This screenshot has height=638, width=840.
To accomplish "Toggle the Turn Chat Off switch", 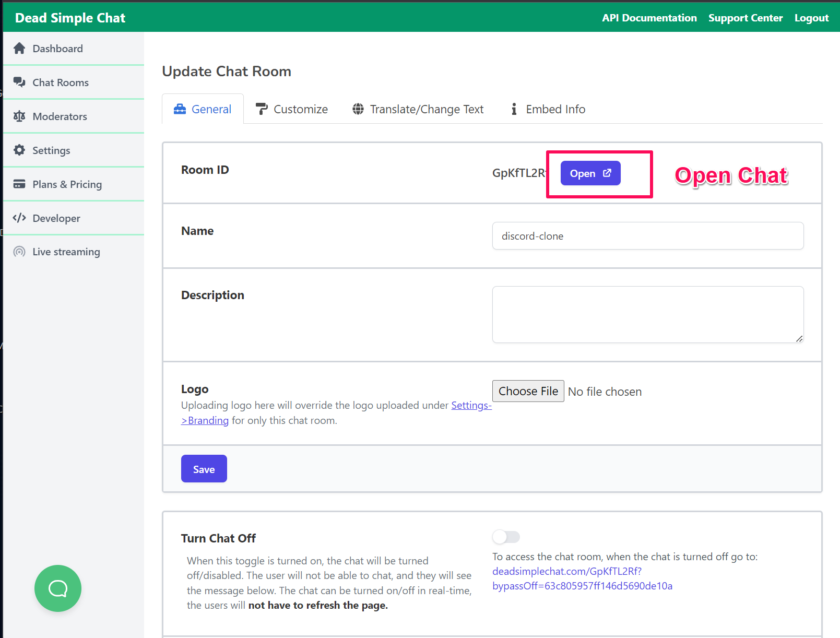I will coord(506,537).
